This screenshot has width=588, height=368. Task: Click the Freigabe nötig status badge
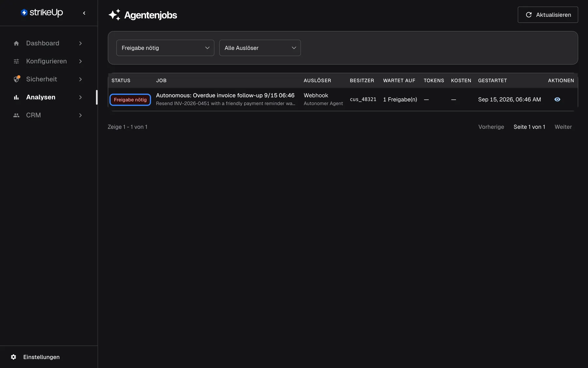[130, 99]
